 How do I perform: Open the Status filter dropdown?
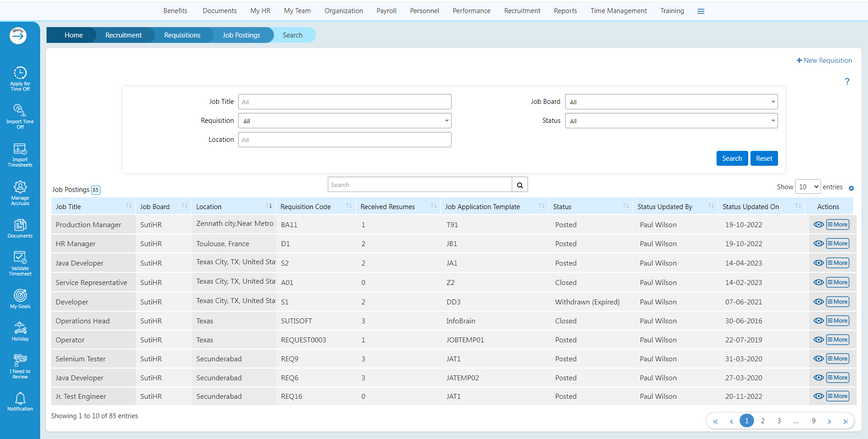[x=671, y=121]
